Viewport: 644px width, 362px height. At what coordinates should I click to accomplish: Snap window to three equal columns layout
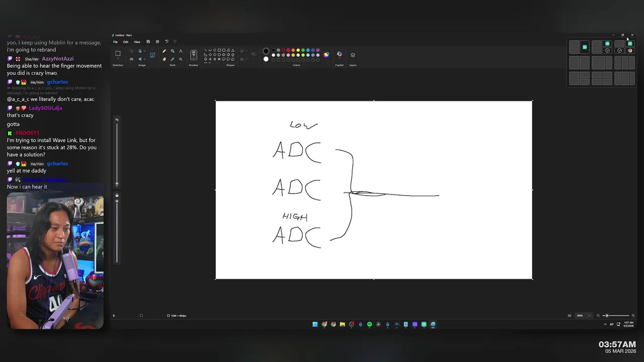tap(624, 63)
